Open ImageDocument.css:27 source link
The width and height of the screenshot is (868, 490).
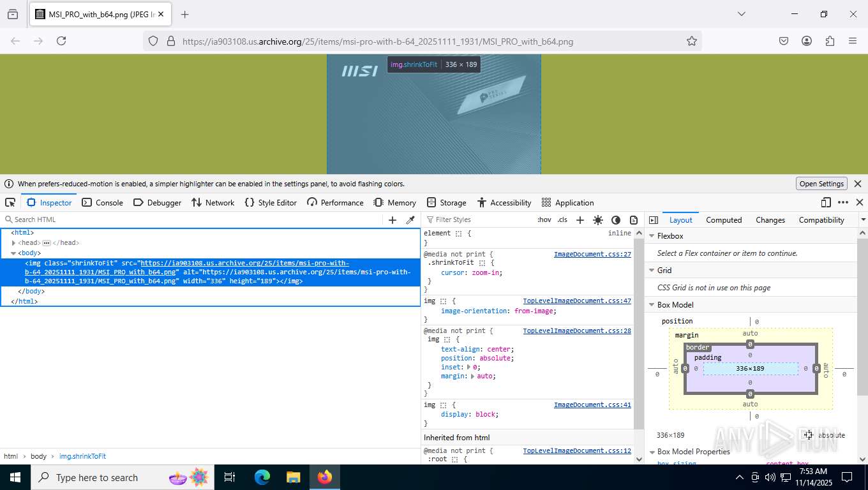[592, 255]
